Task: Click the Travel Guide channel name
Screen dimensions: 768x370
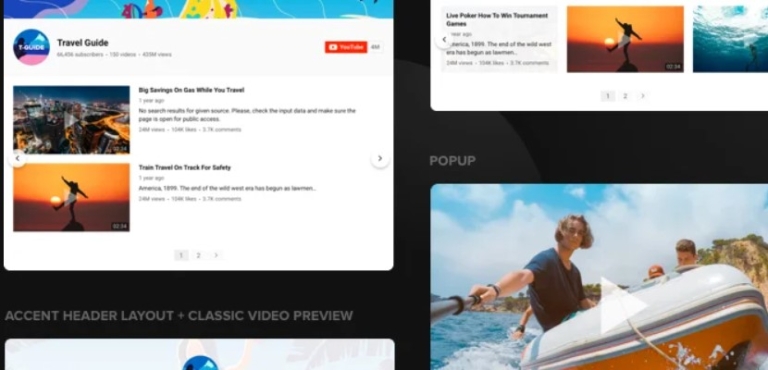Action: (82, 43)
